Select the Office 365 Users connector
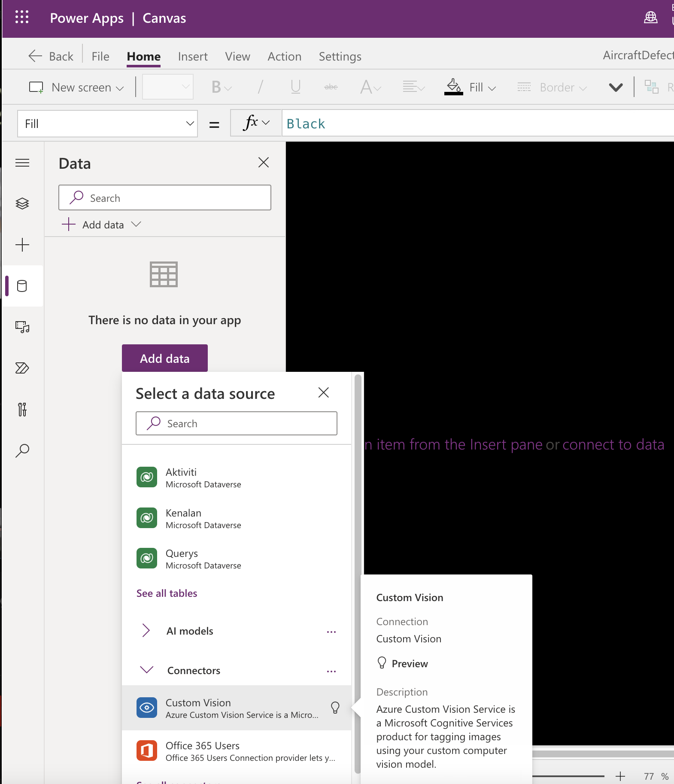This screenshot has width=674, height=784. point(237,751)
